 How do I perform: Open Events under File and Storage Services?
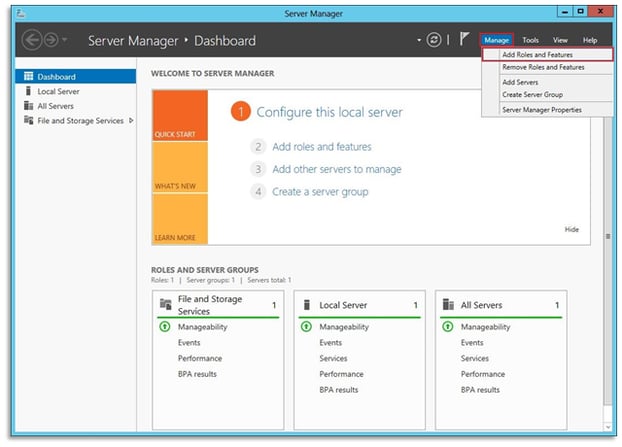pyautogui.click(x=189, y=342)
